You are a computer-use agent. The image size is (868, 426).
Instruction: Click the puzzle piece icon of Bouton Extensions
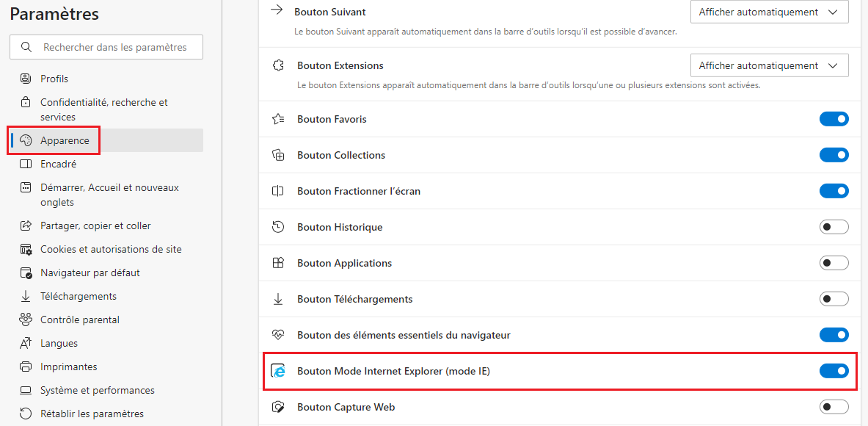point(278,65)
